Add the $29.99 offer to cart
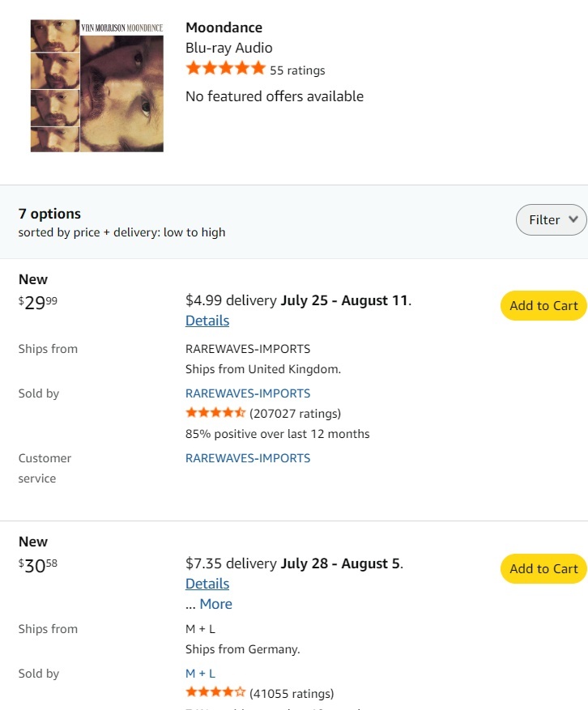Viewport: 588px width, 710px height. [x=543, y=305]
